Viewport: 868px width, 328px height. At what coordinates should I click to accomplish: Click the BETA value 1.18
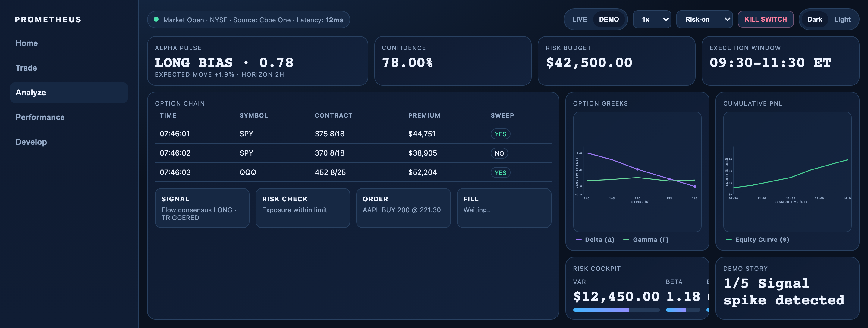coord(683,297)
